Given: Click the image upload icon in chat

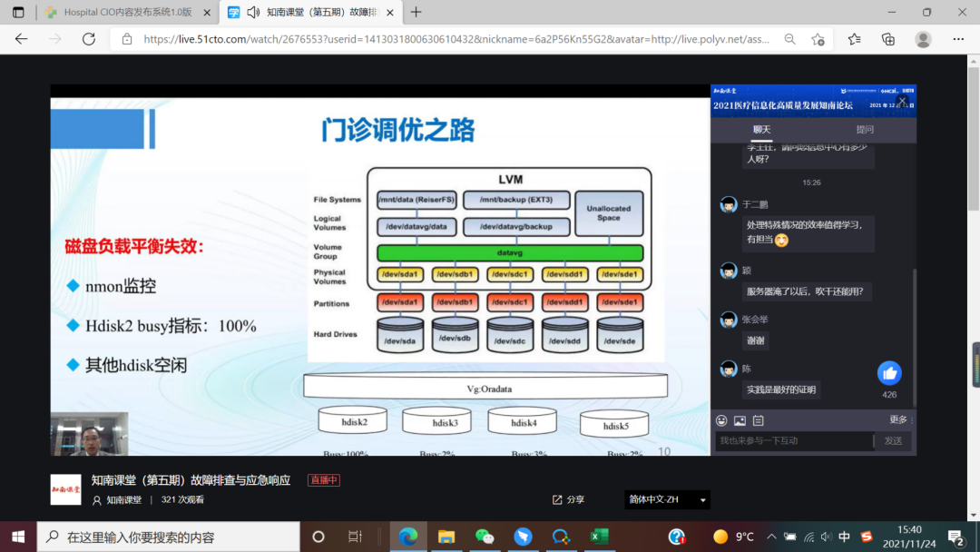Looking at the screenshot, I should (x=740, y=420).
